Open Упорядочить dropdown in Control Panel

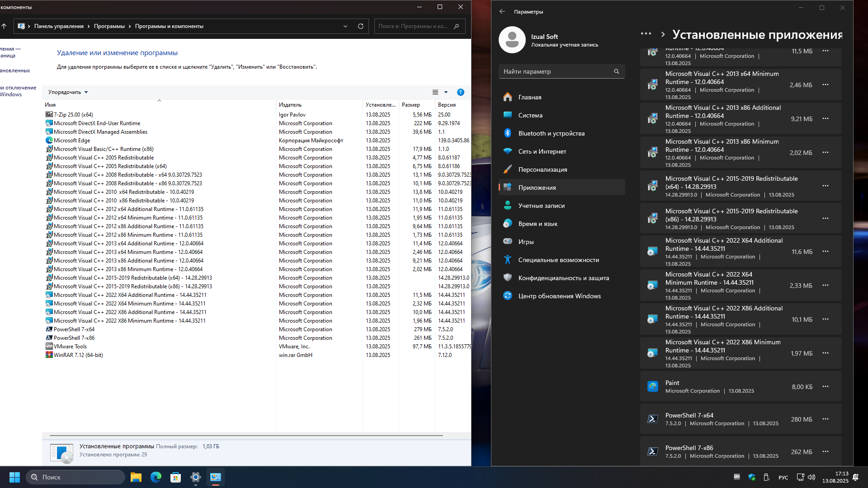[68, 92]
